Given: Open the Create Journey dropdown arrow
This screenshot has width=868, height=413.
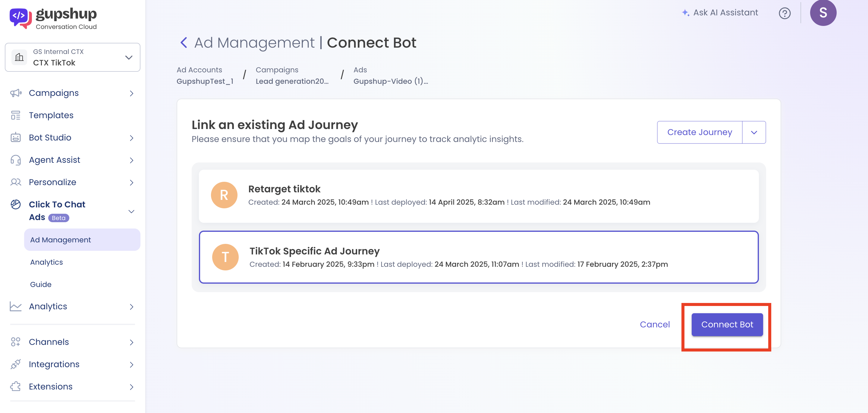Looking at the screenshot, I should pyautogui.click(x=754, y=133).
